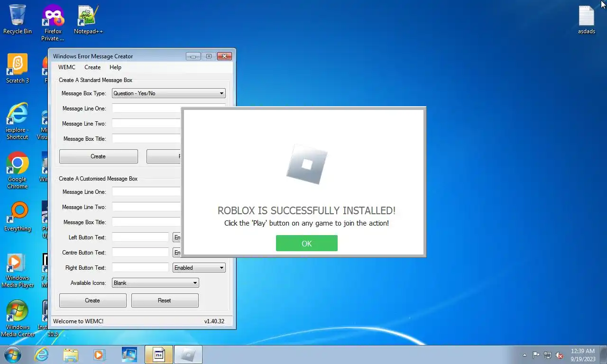The image size is (607, 364).
Task: Focus the Centre Button Text field
Action: tap(140, 253)
